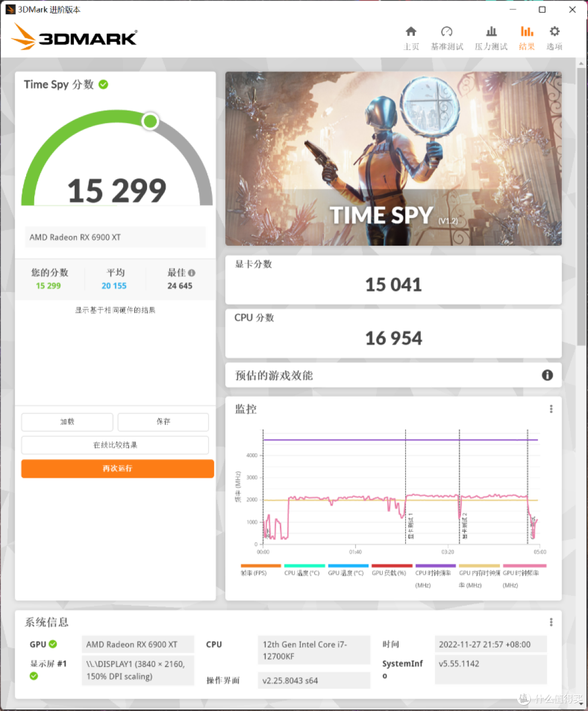Click the graphics test 2 marker in the chart
This screenshot has width=588, height=711.
464,525
